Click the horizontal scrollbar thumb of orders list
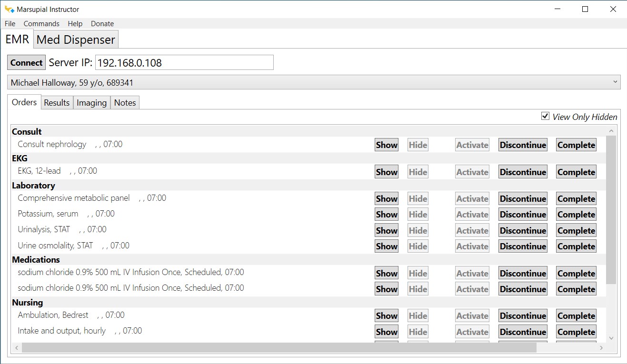This screenshot has height=364, width=627. click(x=279, y=348)
